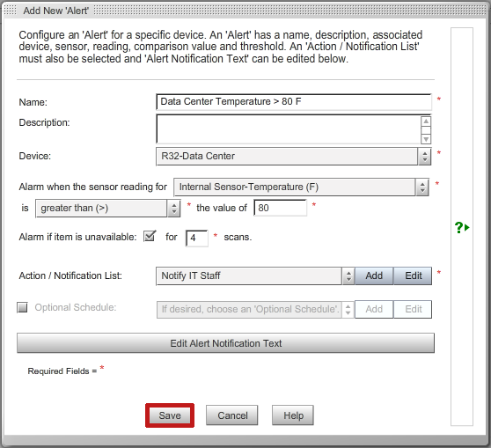Click the dialog title bar grip dots
This screenshot has width=491, height=448.
[x=10, y=11]
